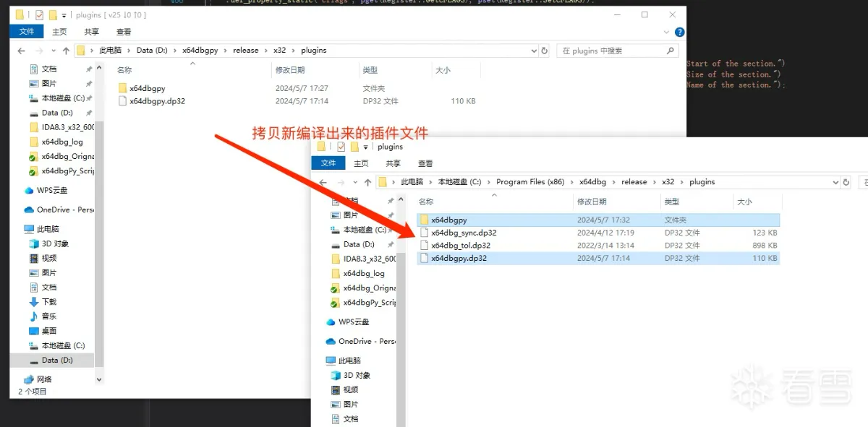Select x64dbg_sync.dp32 file in front window
The width and height of the screenshot is (868, 427).
[x=598, y=233]
